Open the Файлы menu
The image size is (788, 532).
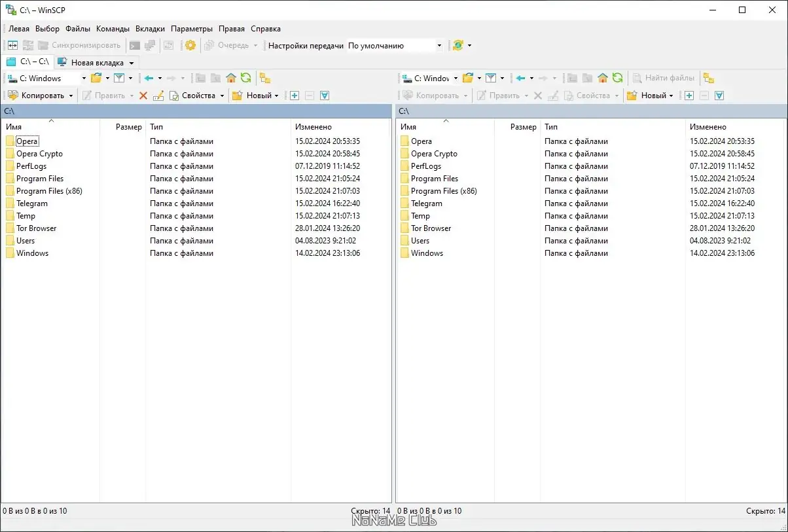point(78,29)
